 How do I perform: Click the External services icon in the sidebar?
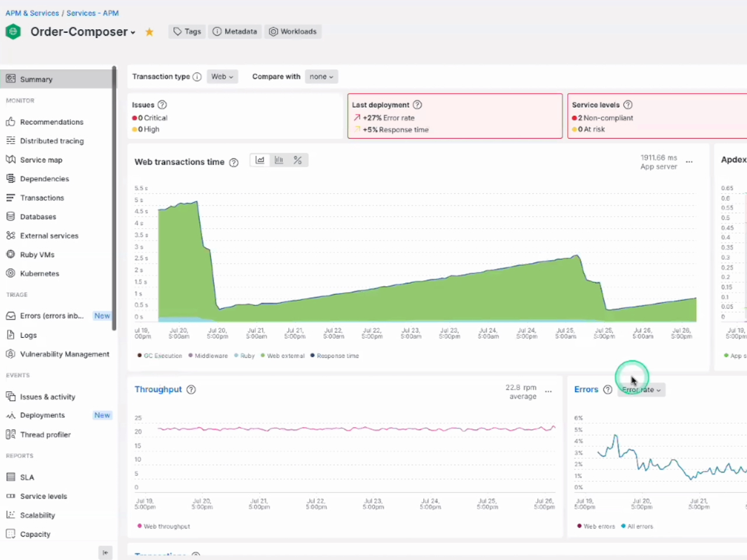(11, 236)
